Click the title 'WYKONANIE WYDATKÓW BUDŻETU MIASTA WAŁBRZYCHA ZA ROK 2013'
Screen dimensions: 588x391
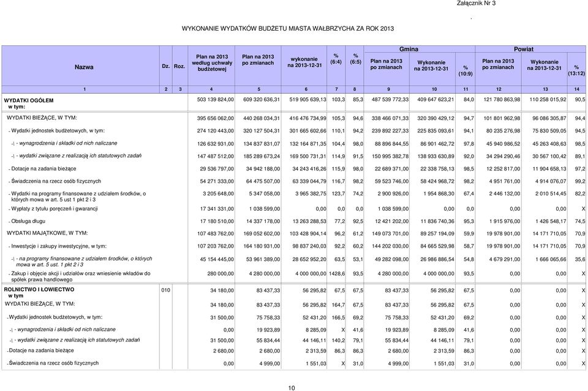coord(288,29)
